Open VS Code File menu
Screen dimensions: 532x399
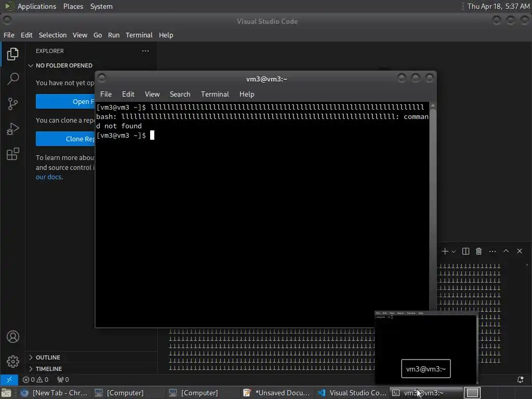point(9,35)
